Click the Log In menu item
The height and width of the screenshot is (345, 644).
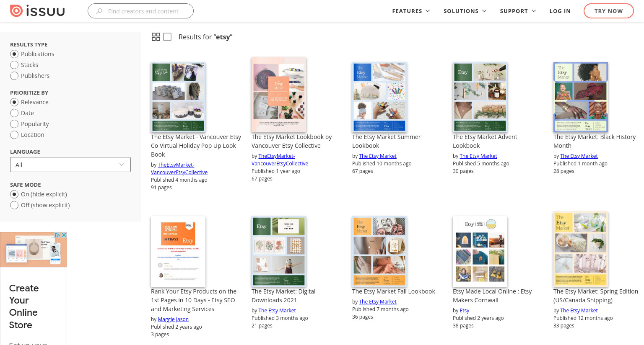coord(560,11)
